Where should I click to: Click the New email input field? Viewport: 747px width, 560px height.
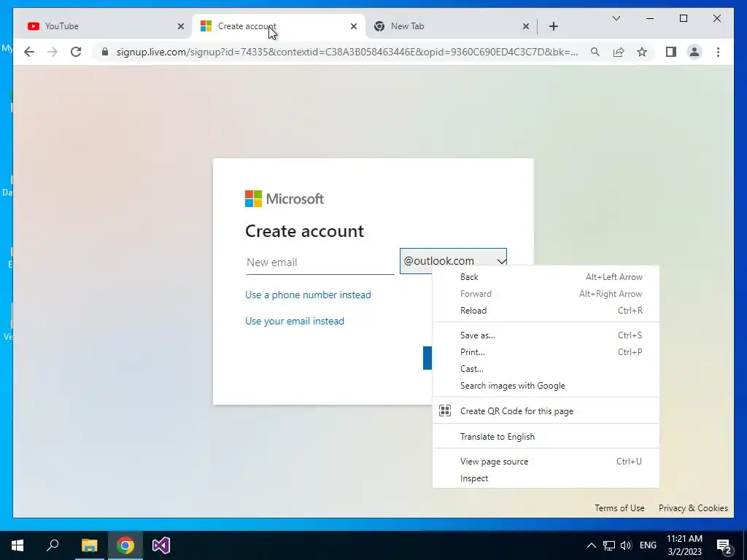pyautogui.click(x=320, y=262)
